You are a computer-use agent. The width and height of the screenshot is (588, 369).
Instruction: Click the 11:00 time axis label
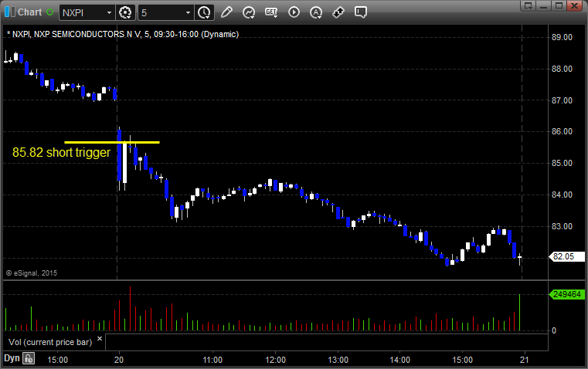click(212, 360)
